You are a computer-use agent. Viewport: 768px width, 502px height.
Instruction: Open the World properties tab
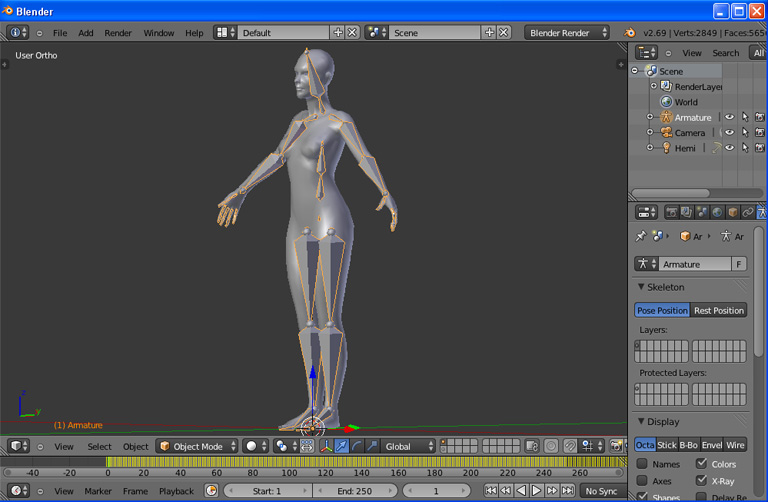coord(717,212)
